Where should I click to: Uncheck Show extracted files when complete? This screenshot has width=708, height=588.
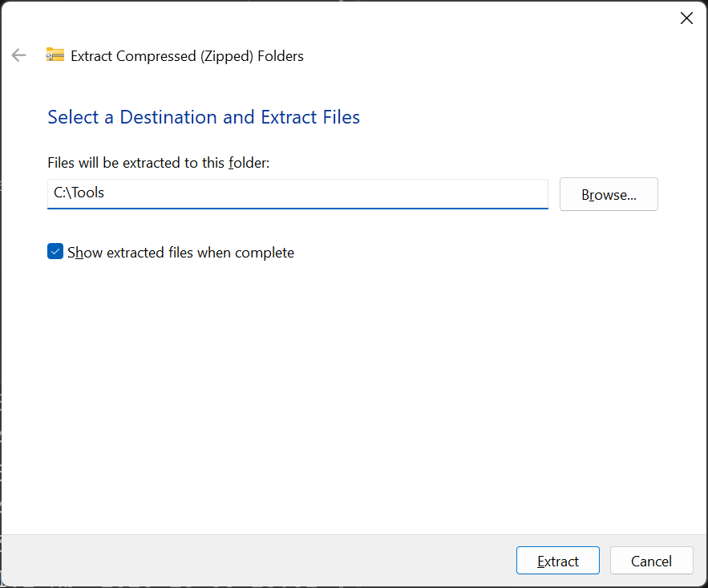tap(55, 251)
